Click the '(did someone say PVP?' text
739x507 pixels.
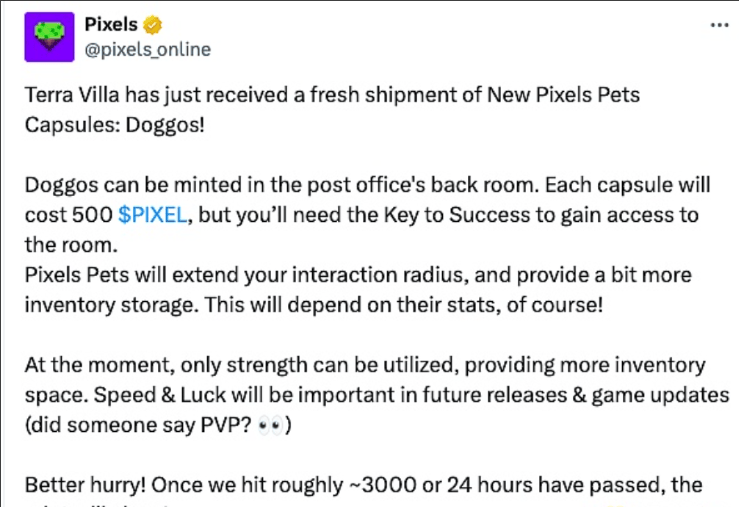pyautogui.click(x=130, y=423)
